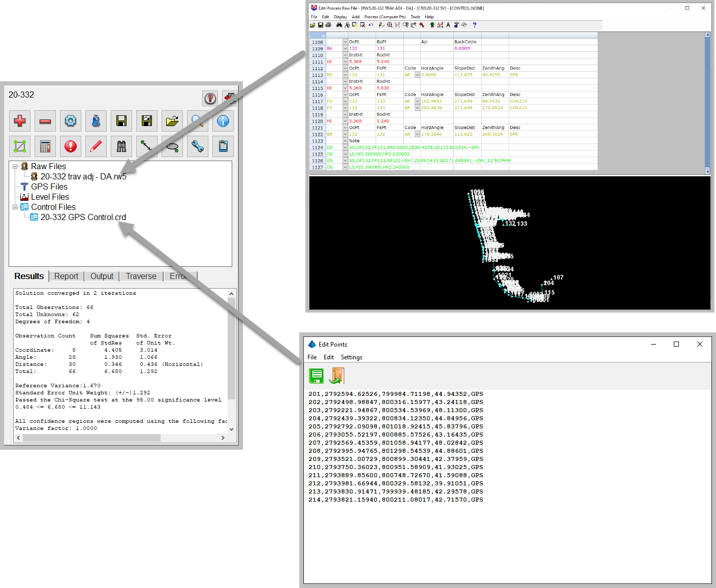Open the Process (Compute Pts) menu
Image resolution: width=716 pixels, height=588 pixels.
pyautogui.click(x=385, y=17)
